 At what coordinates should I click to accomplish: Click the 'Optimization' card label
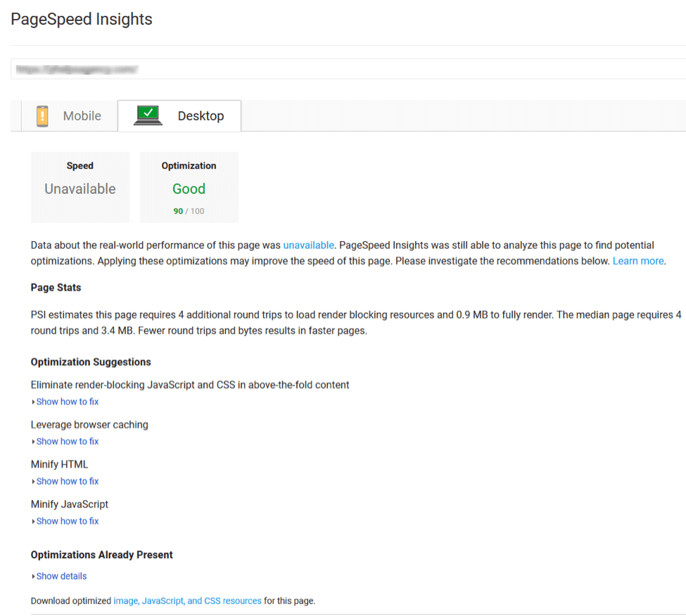[x=189, y=166]
